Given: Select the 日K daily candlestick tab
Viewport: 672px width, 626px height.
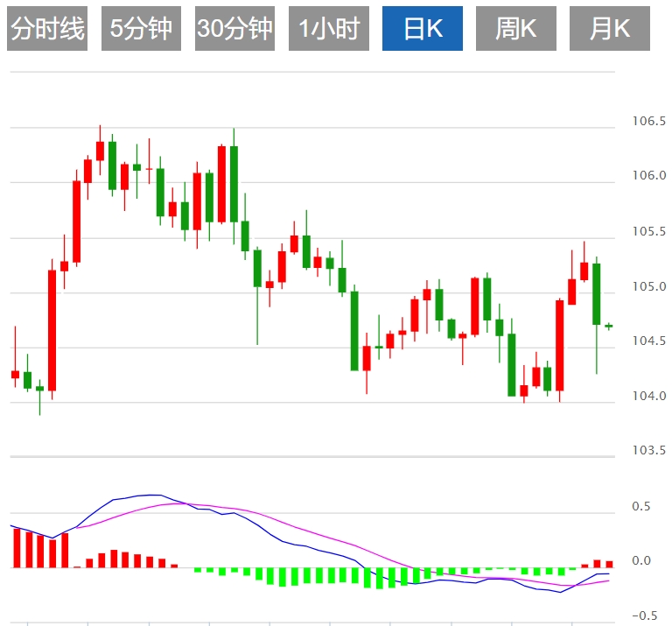Looking at the screenshot, I should 423,28.
